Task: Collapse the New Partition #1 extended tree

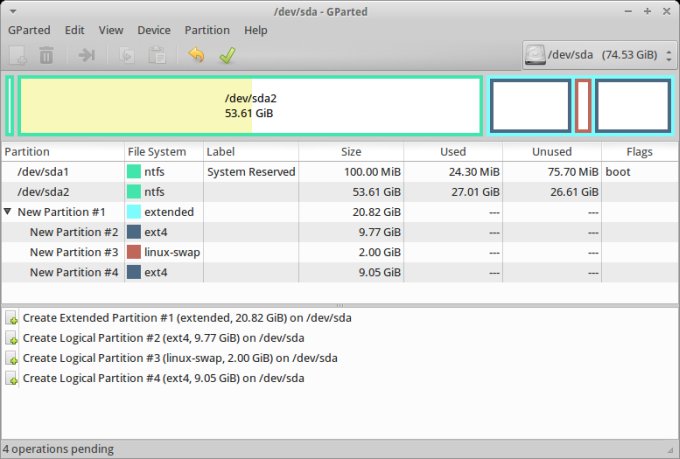Action: (8, 212)
